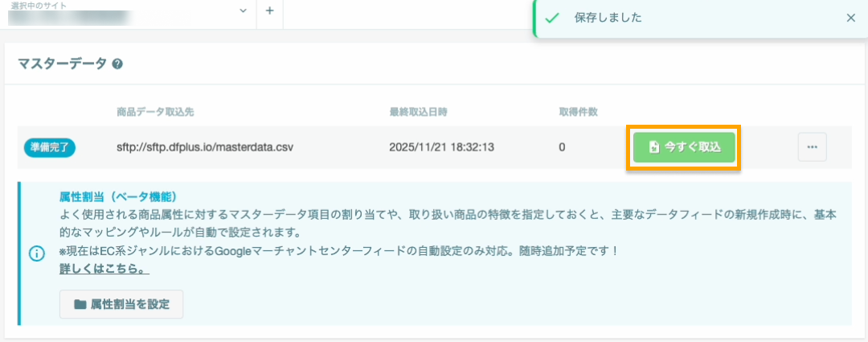
Task: Add a new site with plus icon
Action: click(x=269, y=11)
